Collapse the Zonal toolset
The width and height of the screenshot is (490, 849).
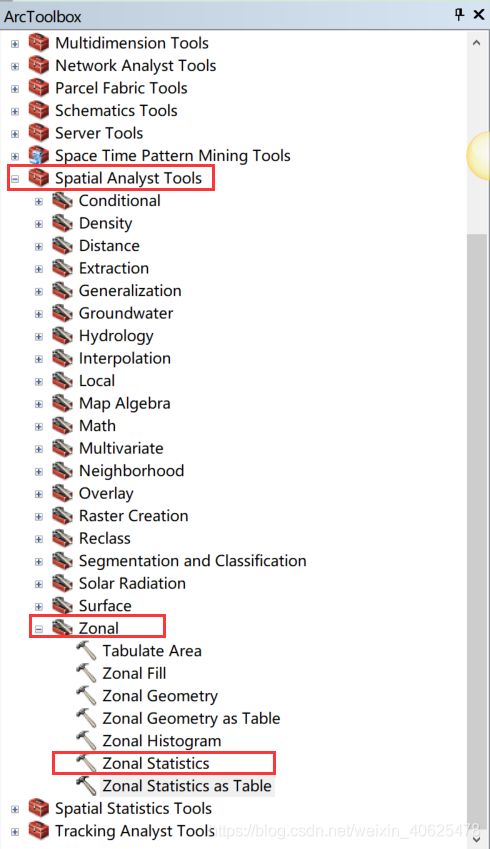pyautogui.click(x=38, y=629)
